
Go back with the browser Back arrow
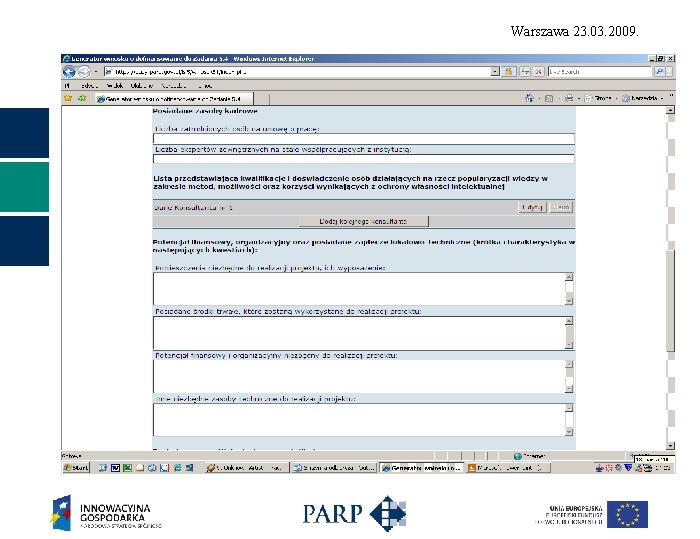(x=69, y=71)
